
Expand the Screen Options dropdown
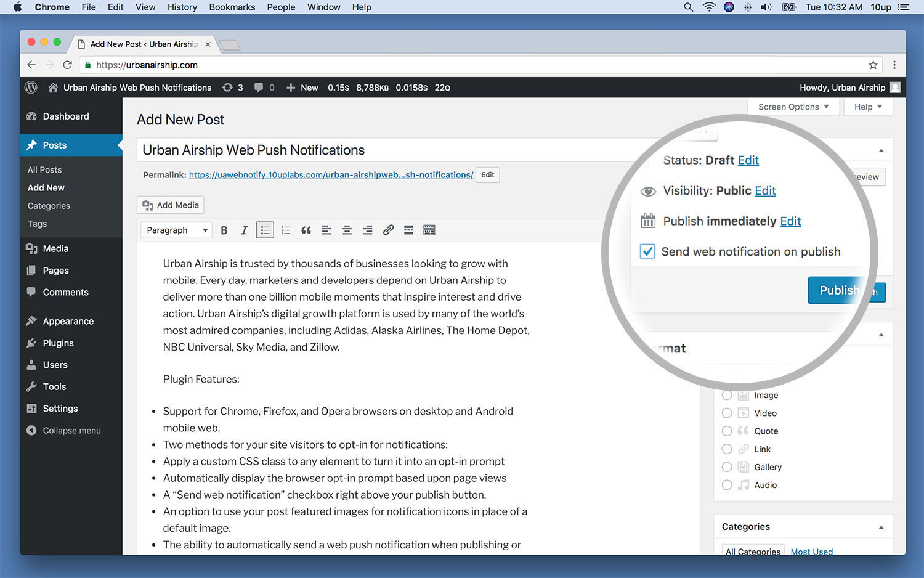click(793, 107)
